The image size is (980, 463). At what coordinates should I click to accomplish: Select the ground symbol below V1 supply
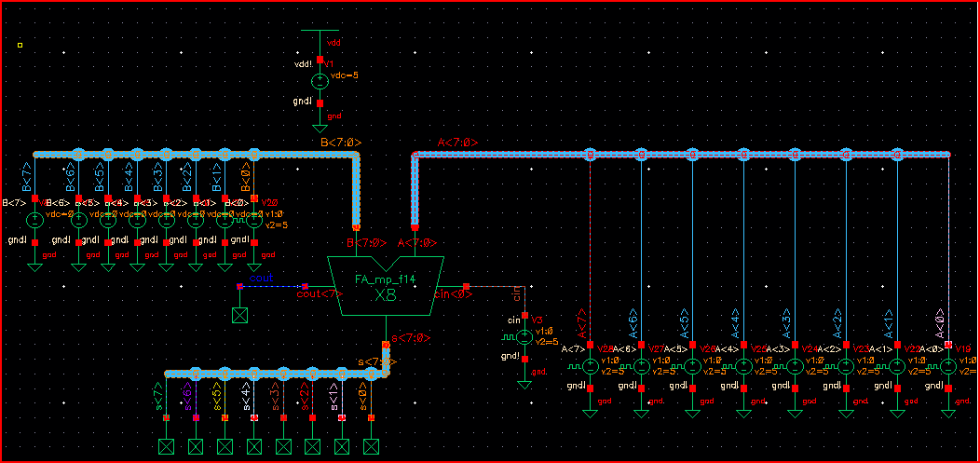coord(320,128)
